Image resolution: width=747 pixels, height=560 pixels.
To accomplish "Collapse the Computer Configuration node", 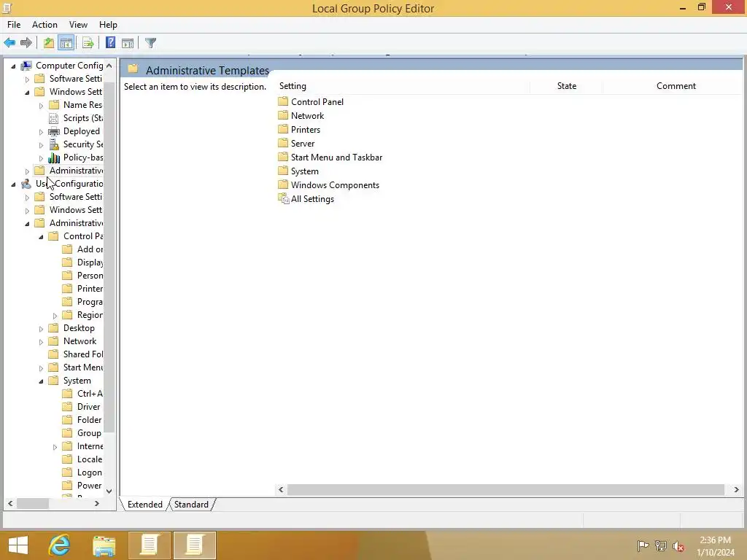I will point(13,66).
